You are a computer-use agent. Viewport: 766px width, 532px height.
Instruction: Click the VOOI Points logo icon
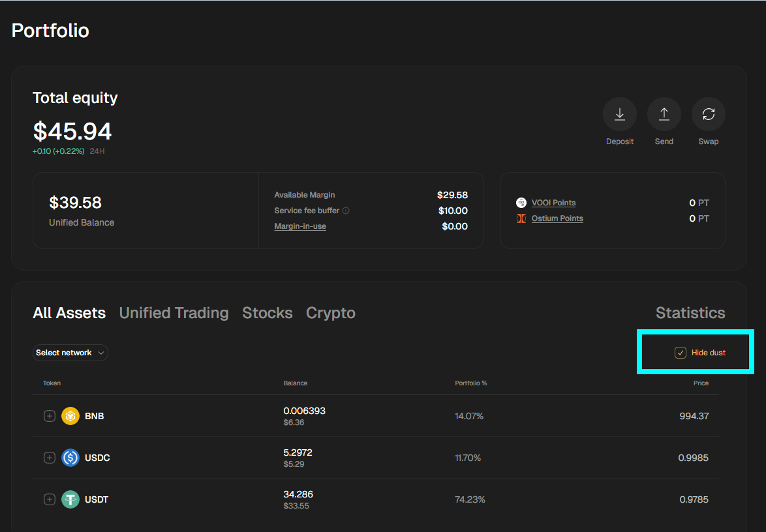[x=521, y=203]
